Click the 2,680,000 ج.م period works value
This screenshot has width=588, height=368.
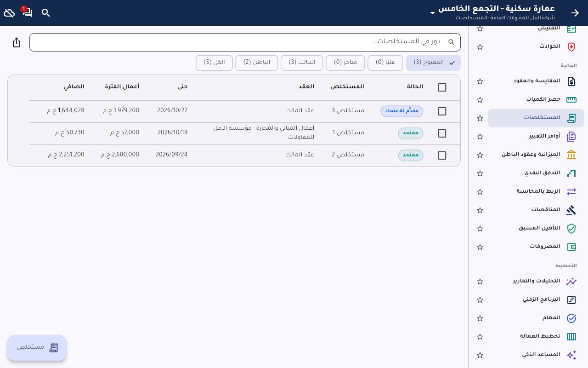tap(120, 155)
